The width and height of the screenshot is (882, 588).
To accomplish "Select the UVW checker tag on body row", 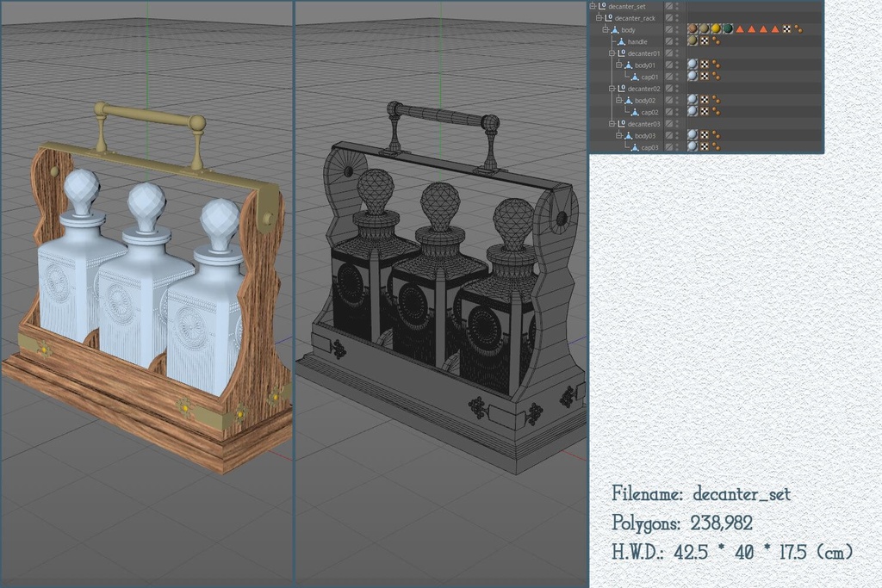I will coord(787,29).
